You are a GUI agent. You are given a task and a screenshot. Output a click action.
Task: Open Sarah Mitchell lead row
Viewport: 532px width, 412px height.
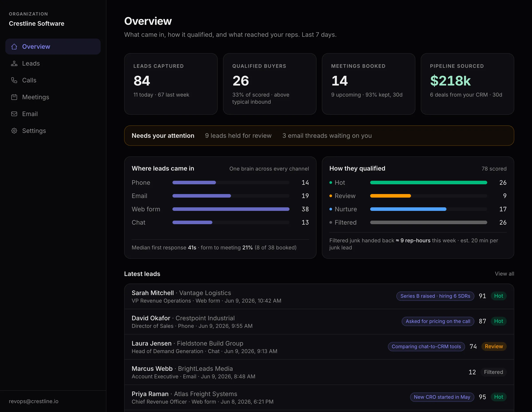click(319, 296)
